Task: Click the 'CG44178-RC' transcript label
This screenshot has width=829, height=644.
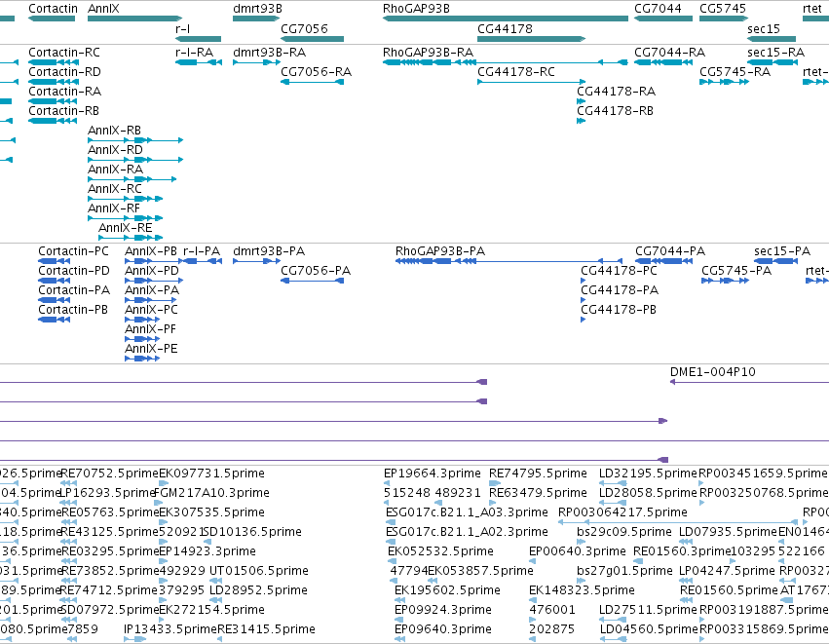Action: (516, 72)
